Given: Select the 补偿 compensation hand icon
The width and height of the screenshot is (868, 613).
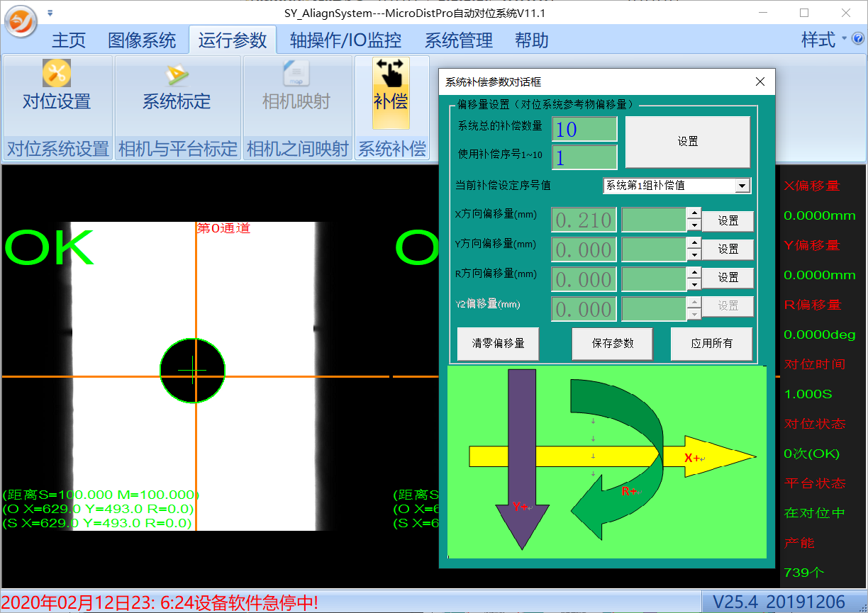Looking at the screenshot, I should point(391,74).
